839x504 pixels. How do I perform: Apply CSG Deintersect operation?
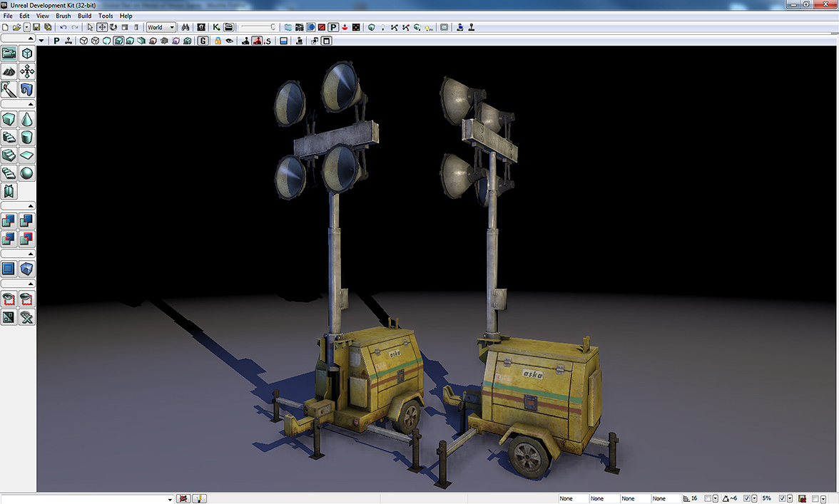pyautogui.click(x=27, y=239)
